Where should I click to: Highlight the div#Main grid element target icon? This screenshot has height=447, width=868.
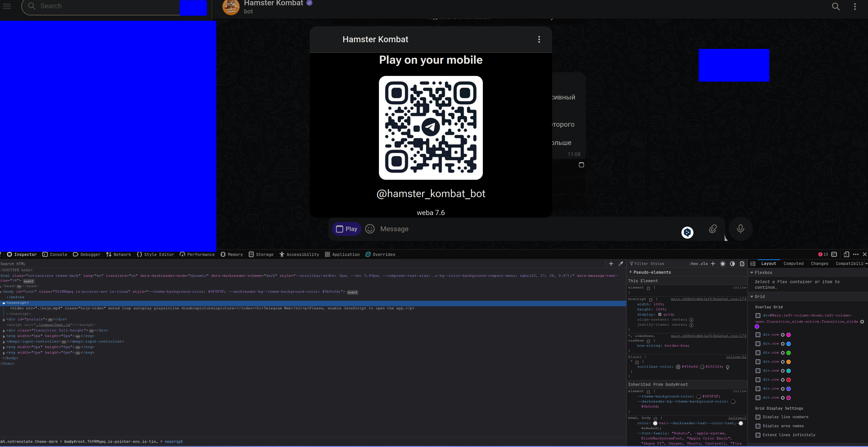point(862,322)
